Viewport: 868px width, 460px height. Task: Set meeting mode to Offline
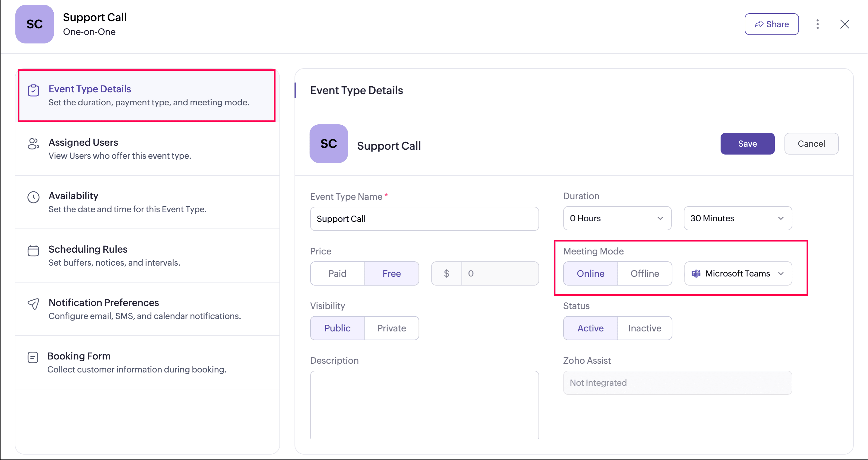tap(644, 273)
